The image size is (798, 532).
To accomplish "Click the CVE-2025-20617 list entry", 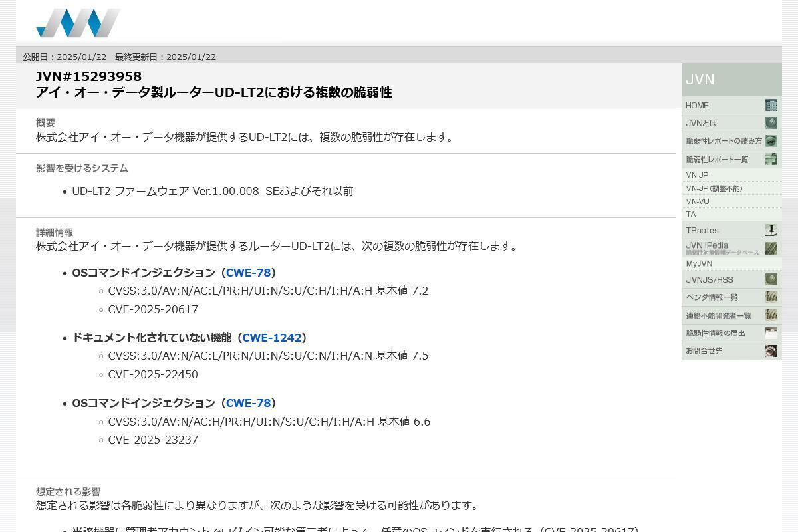I will click(x=153, y=309).
